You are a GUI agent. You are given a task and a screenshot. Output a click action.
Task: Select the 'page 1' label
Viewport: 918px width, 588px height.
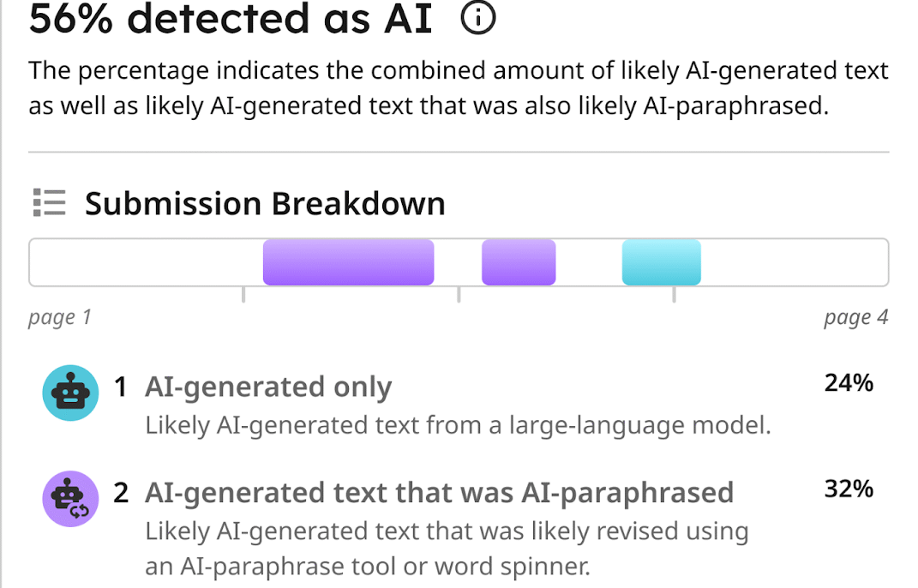[59, 316]
